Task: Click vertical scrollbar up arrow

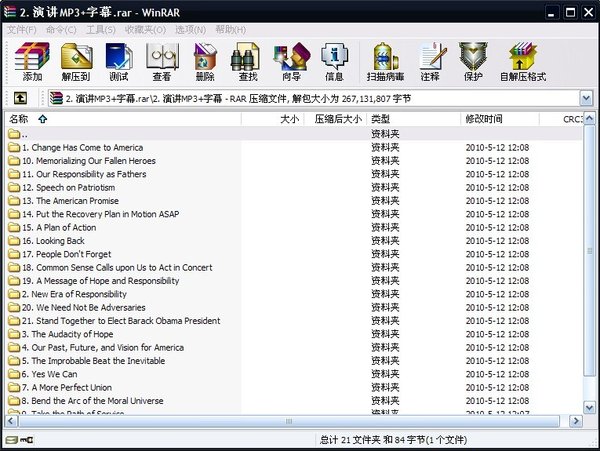Action: click(x=589, y=119)
